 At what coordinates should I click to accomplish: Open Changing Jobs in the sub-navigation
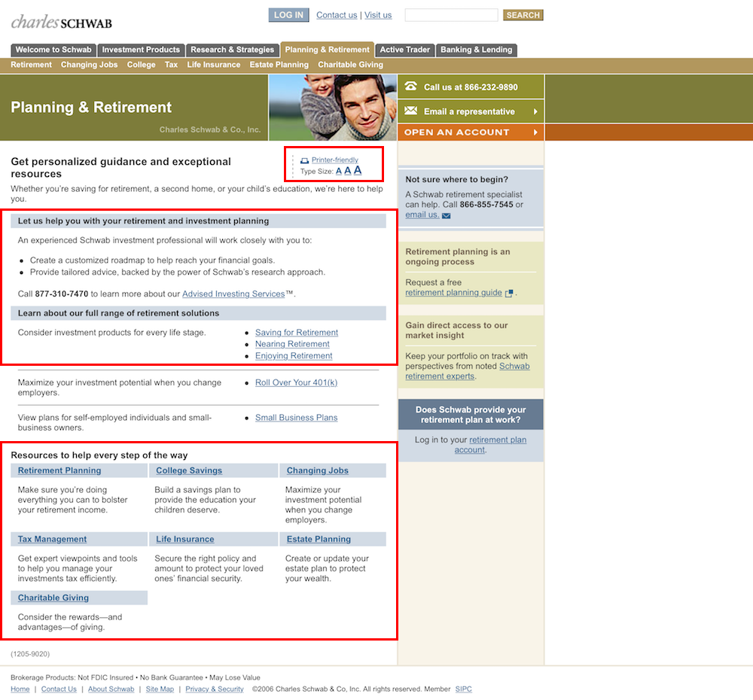click(90, 65)
